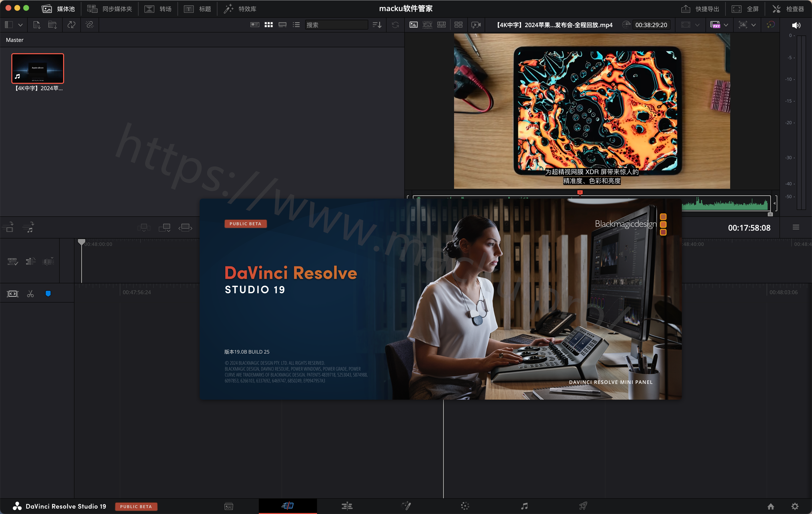812x514 pixels.
Task: Open the 特效库 effects library tab
Action: click(x=240, y=9)
